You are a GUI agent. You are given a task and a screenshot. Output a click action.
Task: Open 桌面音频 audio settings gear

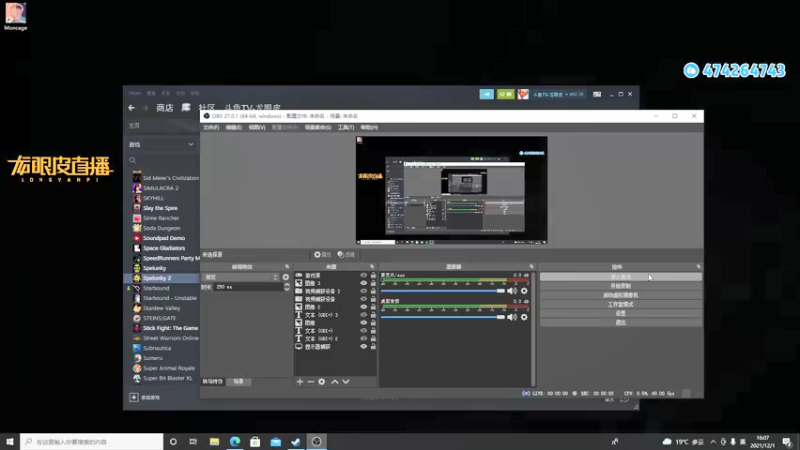click(x=524, y=317)
